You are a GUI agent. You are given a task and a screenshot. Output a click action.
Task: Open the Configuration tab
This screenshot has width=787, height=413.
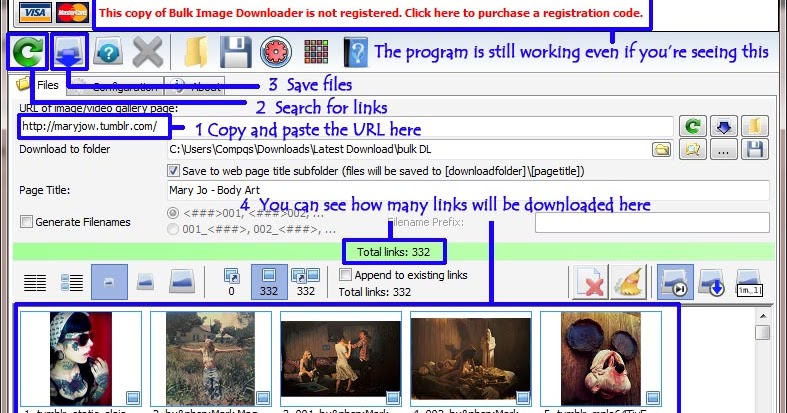pos(115,86)
